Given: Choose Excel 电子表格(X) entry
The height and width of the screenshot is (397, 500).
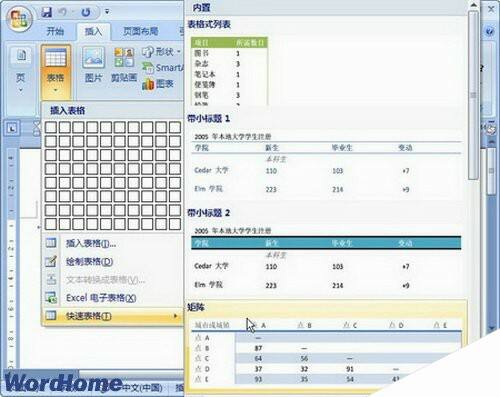Looking at the screenshot, I should point(113,298).
